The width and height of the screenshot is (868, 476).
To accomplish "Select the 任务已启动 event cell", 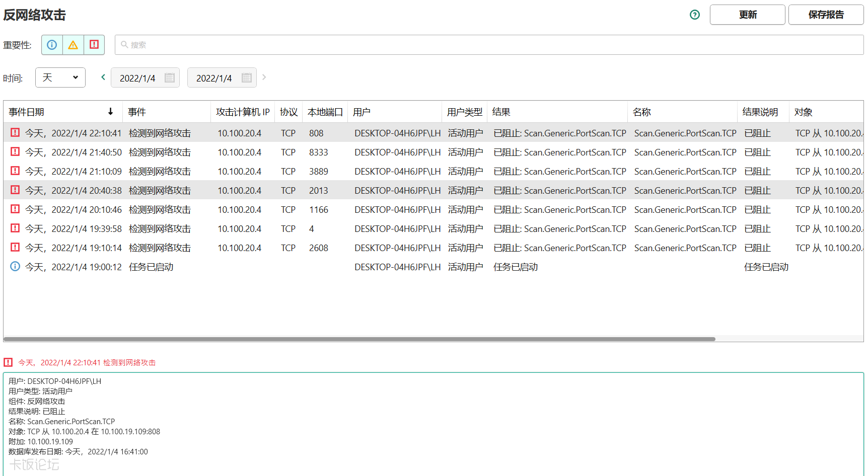I will (151, 267).
